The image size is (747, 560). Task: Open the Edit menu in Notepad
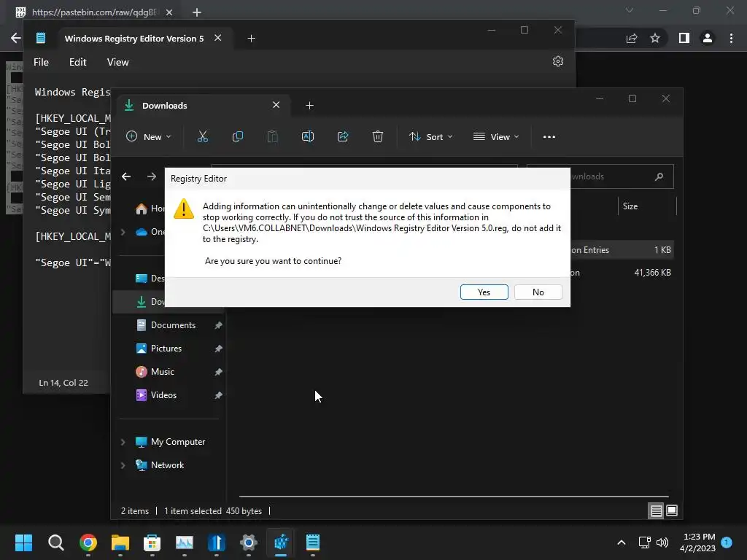click(x=77, y=63)
